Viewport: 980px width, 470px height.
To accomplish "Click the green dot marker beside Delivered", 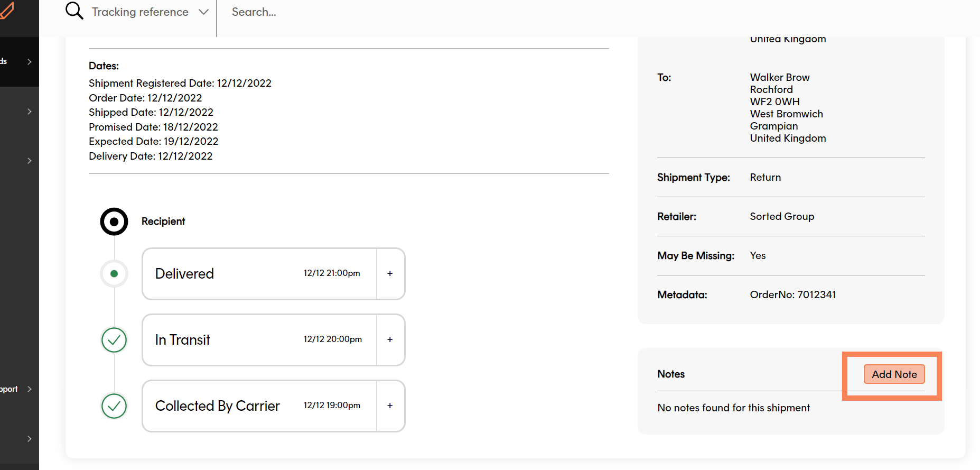I will pyautogui.click(x=114, y=274).
